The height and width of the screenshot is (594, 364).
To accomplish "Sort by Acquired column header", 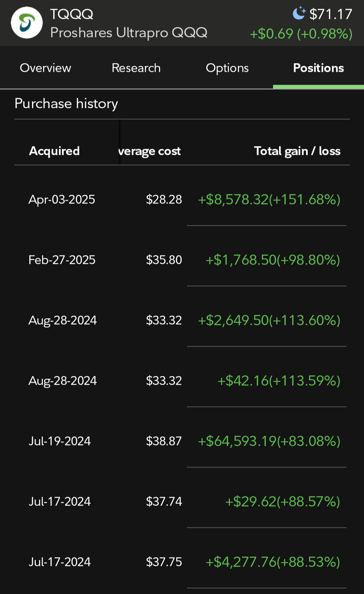I will (55, 151).
